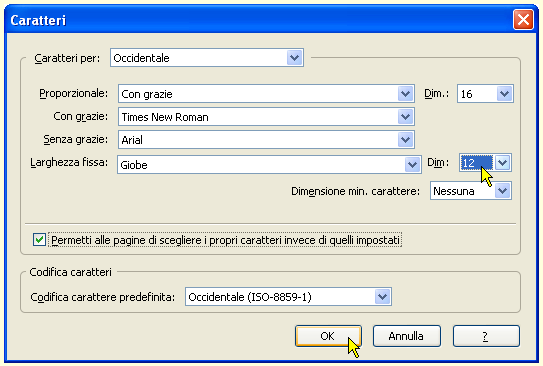This screenshot has width=543, height=366.
Task: Click the "Dimensione min. carattere:" label
Action: pos(355,191)
